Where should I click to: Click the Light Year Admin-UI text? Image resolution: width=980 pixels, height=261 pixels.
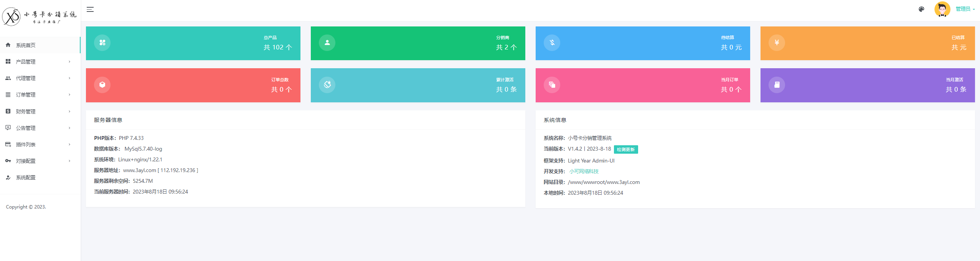coord(591,161)
